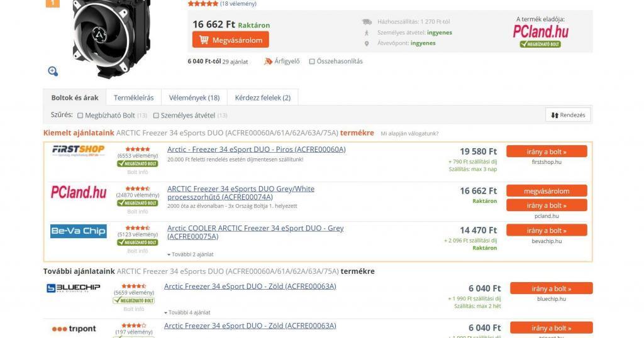Enable the Megbízható Bolt filter checkbox
The height and width of the screenshot is (338, 644).
pos(80,116)
